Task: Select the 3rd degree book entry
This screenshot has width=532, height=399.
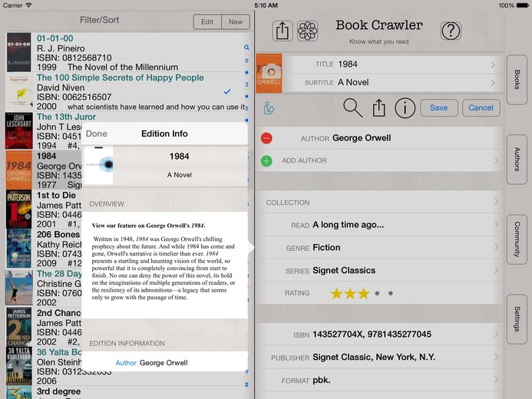Action: [x=126, y=393]
